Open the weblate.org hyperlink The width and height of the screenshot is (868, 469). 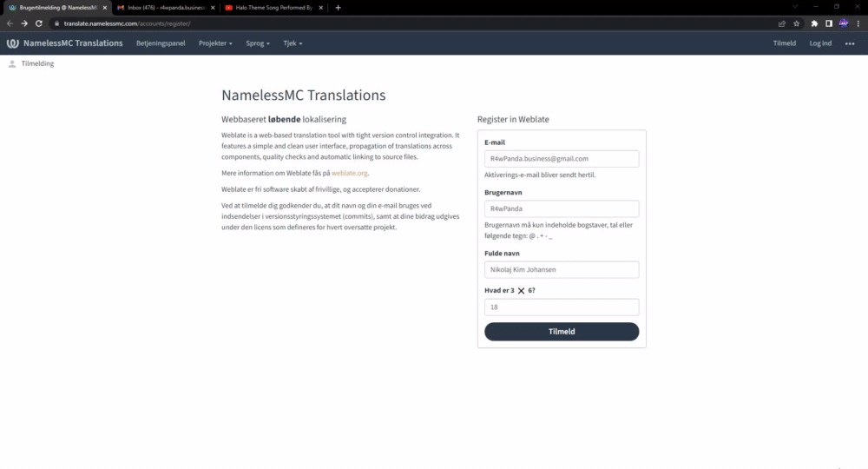click(349, 174)
